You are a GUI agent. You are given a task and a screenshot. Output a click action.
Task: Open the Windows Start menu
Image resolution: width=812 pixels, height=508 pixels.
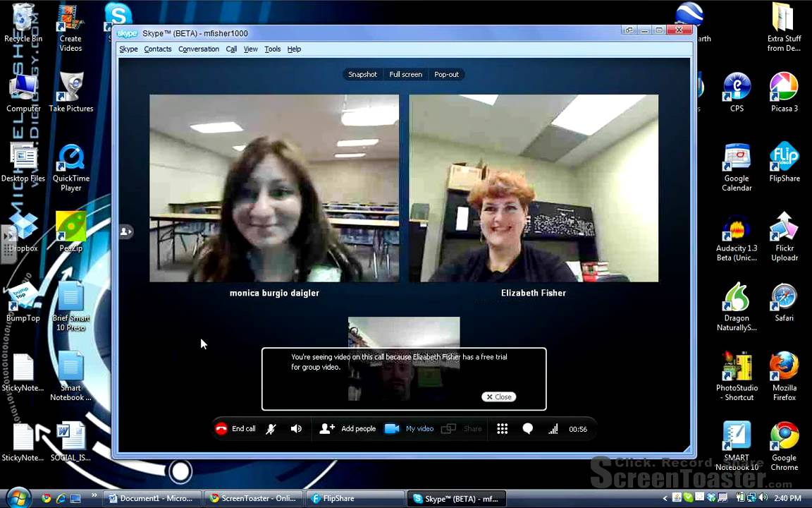(x=18, y=498)
